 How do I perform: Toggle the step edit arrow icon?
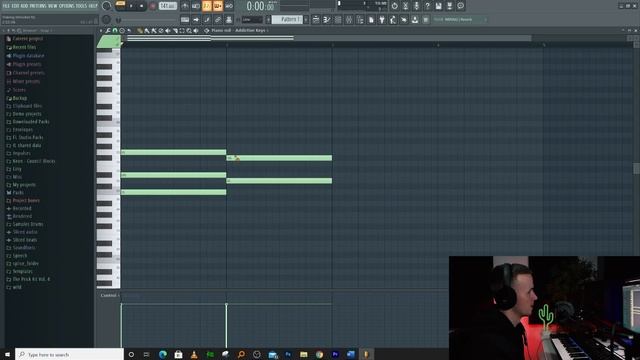(196, 20)
